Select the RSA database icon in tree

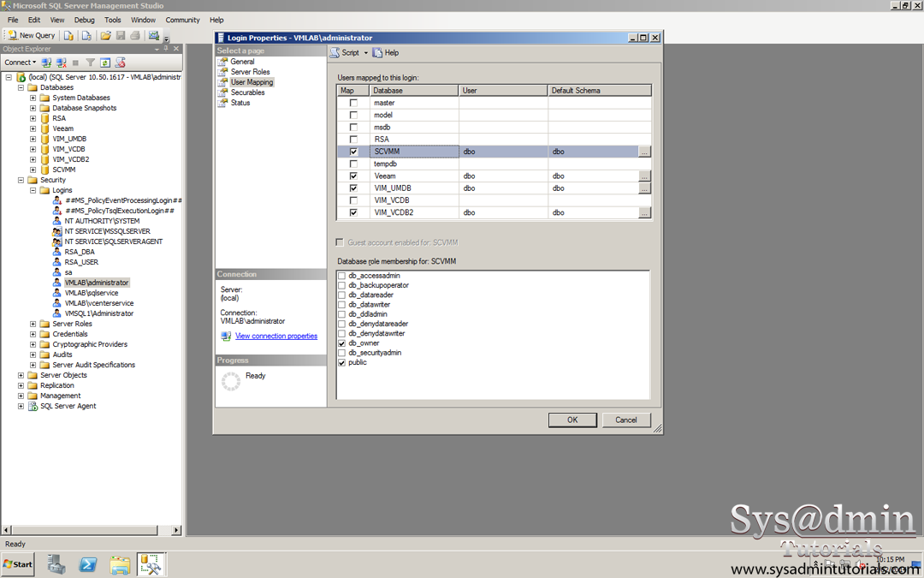(x=44, y=118)
